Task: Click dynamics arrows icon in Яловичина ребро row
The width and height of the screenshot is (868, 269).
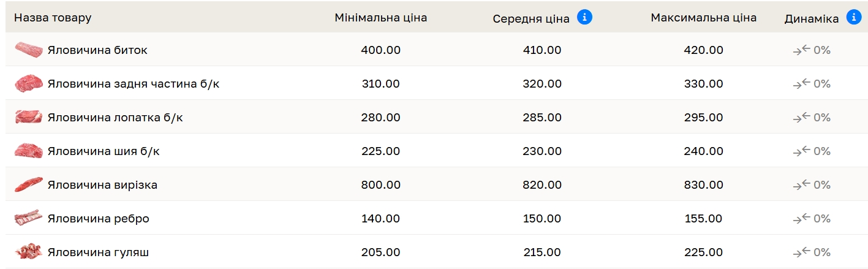Action: pos(801,218)
